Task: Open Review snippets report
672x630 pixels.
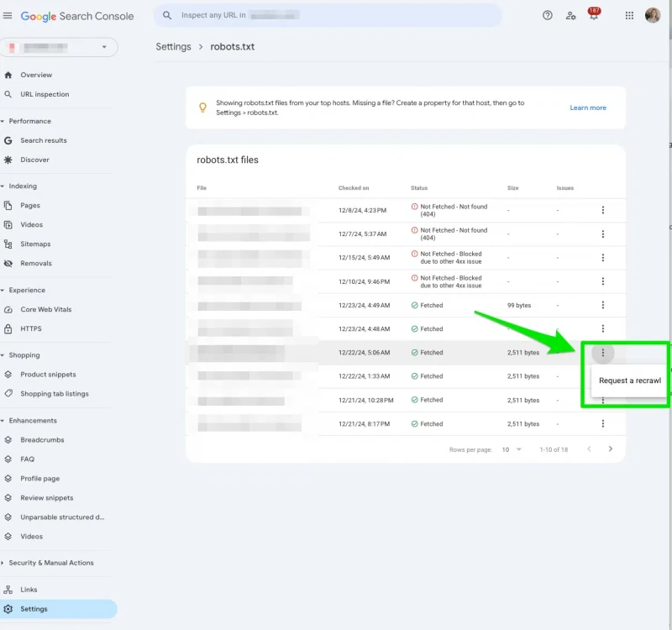Action: [47, 498]
